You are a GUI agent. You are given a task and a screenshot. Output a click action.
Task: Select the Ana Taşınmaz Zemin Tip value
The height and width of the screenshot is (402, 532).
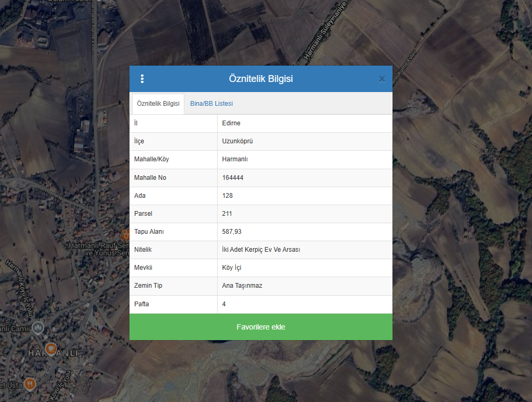tap(242, 286)
